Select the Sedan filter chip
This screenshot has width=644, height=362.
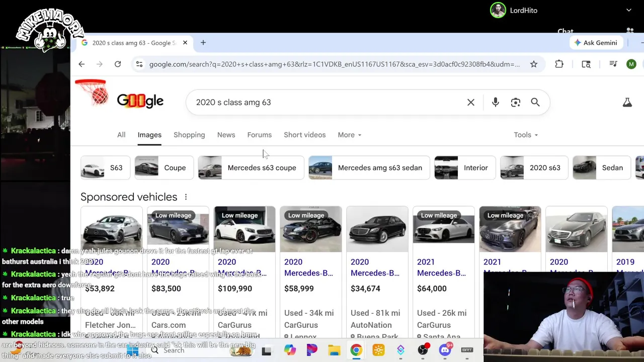coord(602,168)
